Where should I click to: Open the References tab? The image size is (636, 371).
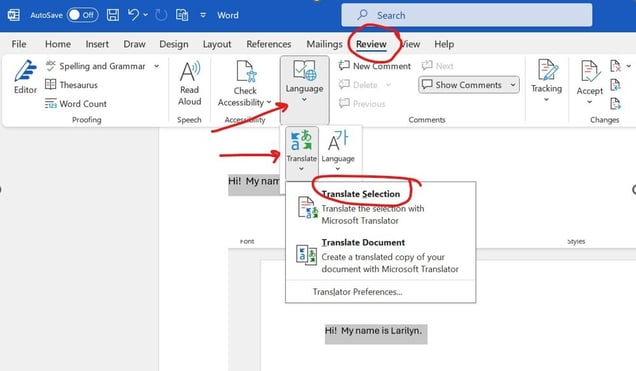(x=269, y=44)
